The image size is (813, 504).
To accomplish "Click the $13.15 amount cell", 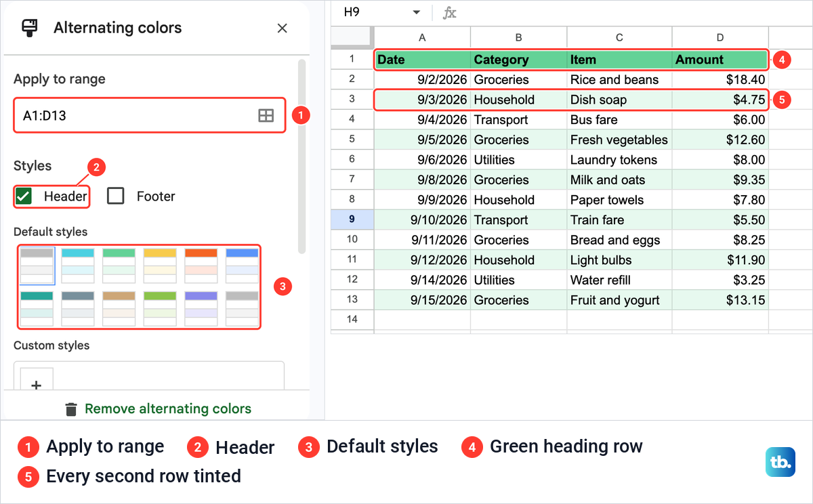I will tap(720, 300).
